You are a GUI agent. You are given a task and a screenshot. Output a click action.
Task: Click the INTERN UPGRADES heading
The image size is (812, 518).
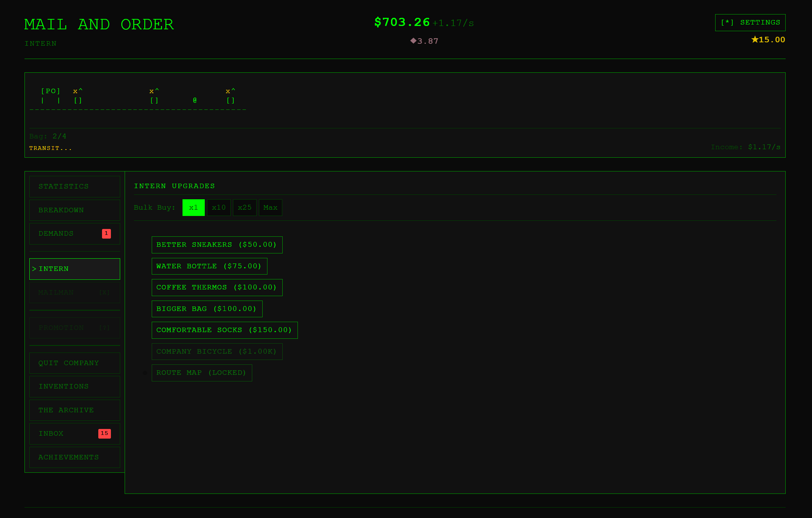tap(174, 186)
